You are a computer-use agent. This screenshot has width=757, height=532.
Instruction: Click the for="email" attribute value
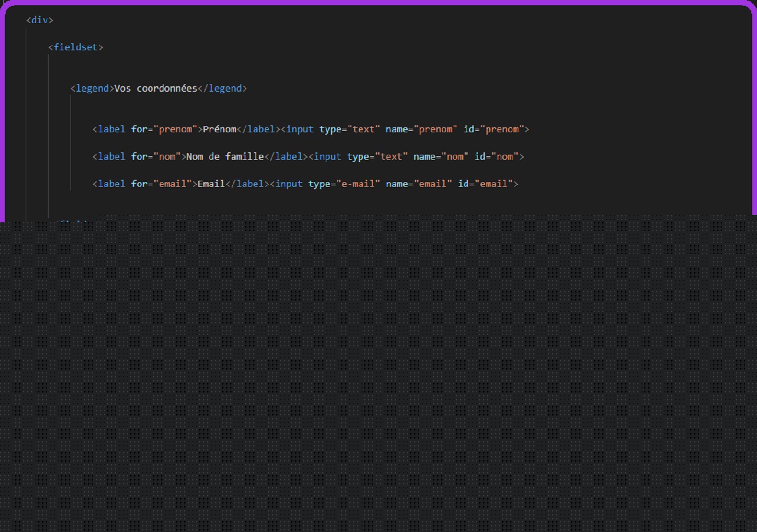173,184
